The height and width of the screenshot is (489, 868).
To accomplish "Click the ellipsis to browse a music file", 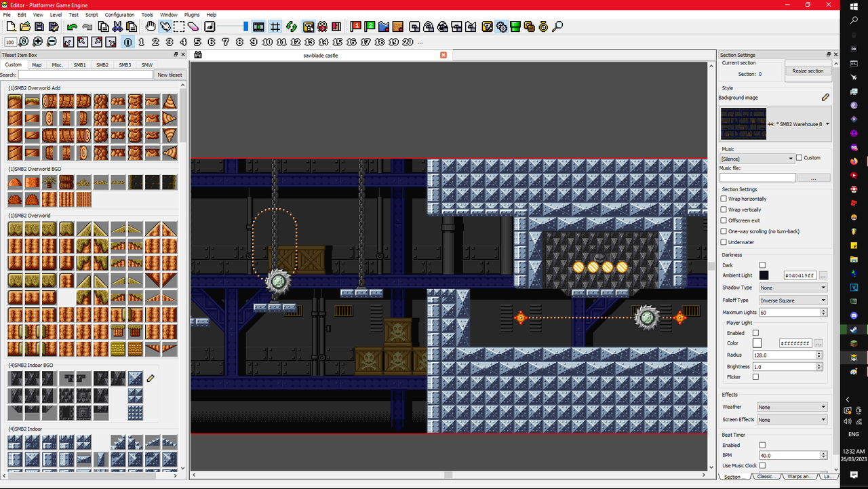I will pyautogui.click(x=813, y=177).
